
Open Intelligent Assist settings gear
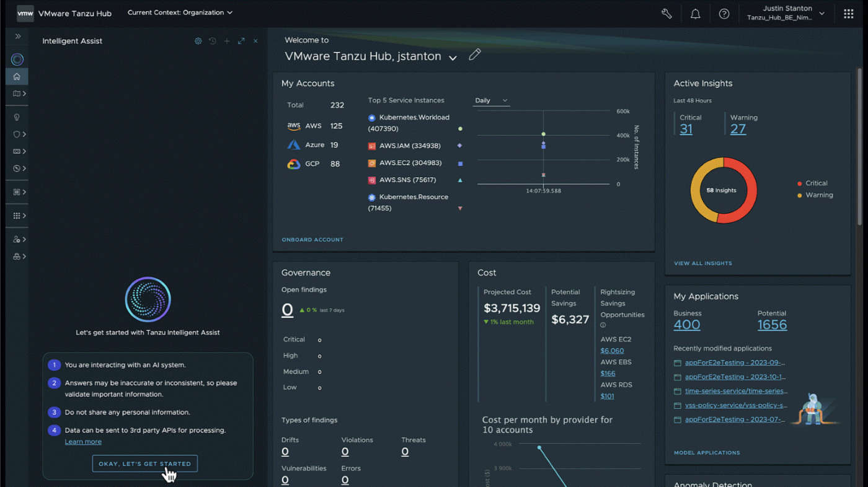coord(198,41)
